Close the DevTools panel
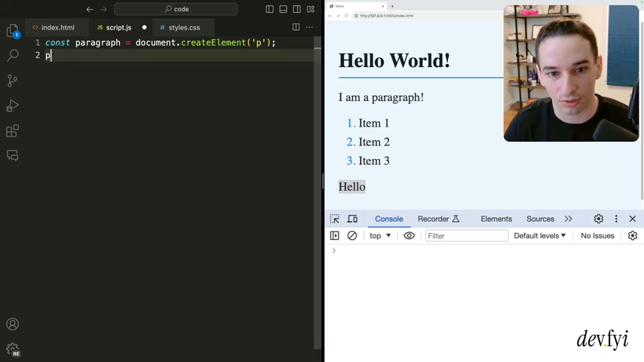644x362 pixels. coord(633,219)
